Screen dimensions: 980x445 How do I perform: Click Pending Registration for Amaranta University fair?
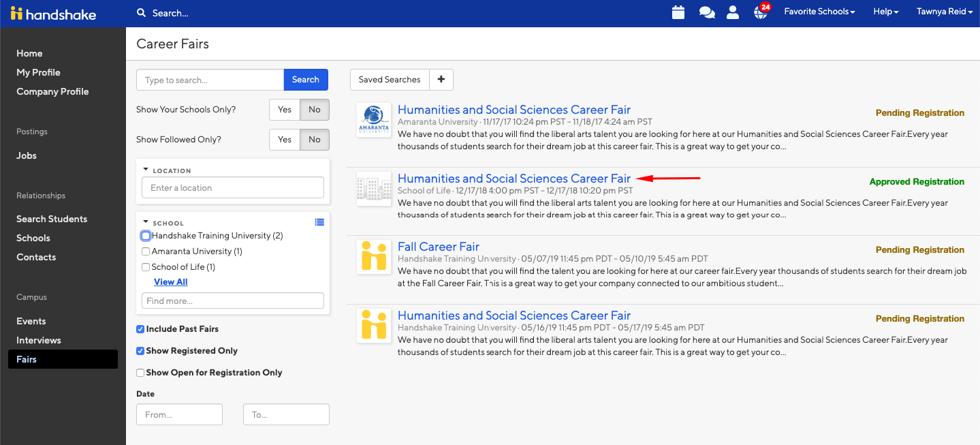(x=920, y=113)
